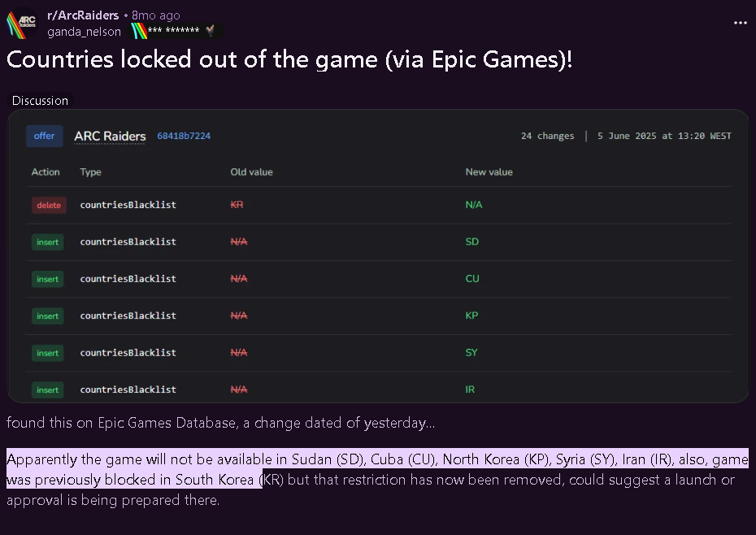The height and width of the screenshot is (535, 756).
Task: Click the insert badge in the IR row
Action: [x=48, y=389]
